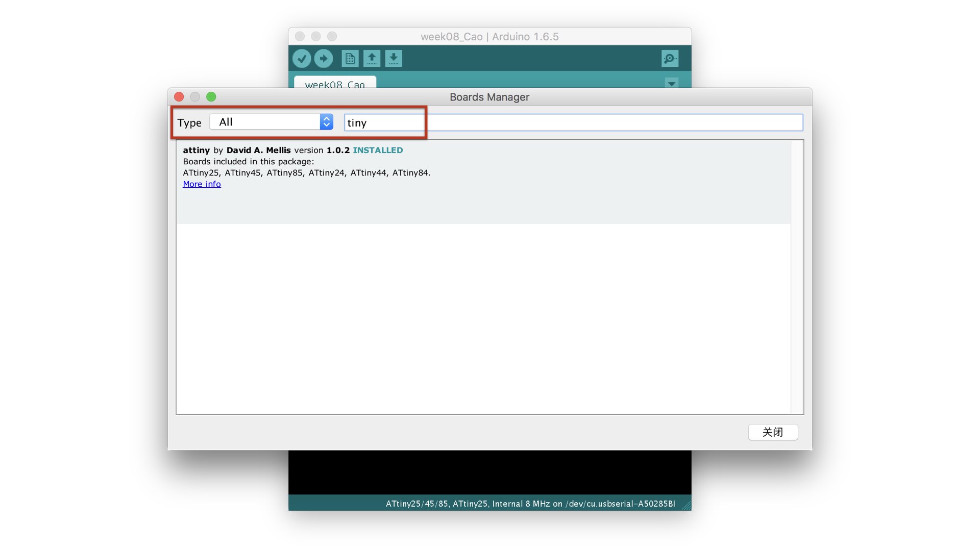This screenshot has width=980, height=551.
Task: Close Boards Manager with red window button
Action: click(179, 97)
